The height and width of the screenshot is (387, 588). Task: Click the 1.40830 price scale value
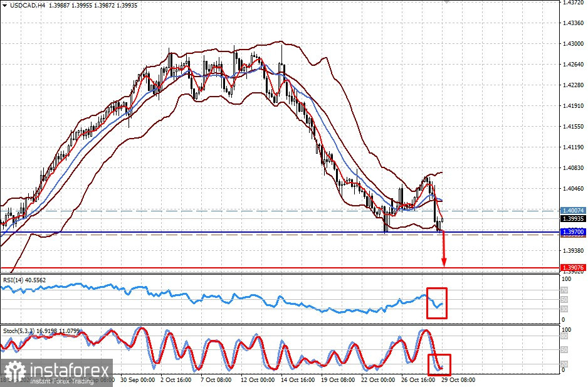click(x=574, y=168)
